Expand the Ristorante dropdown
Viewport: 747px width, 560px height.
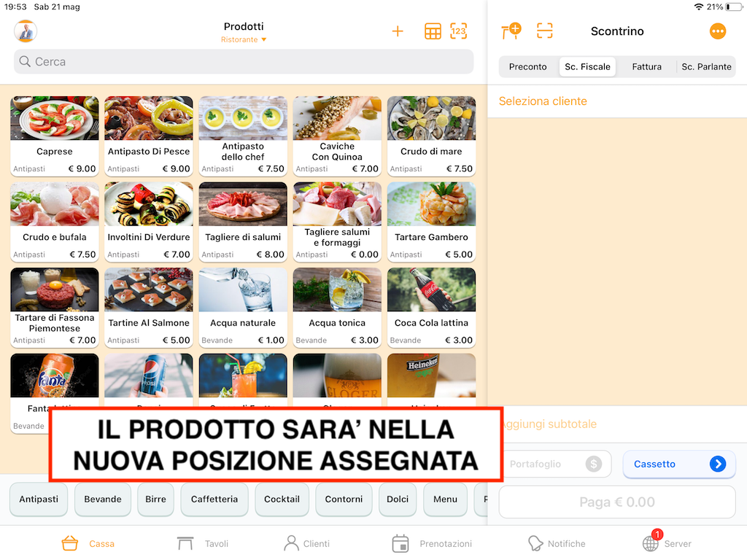pyautogui.click(x=244, y=39)
